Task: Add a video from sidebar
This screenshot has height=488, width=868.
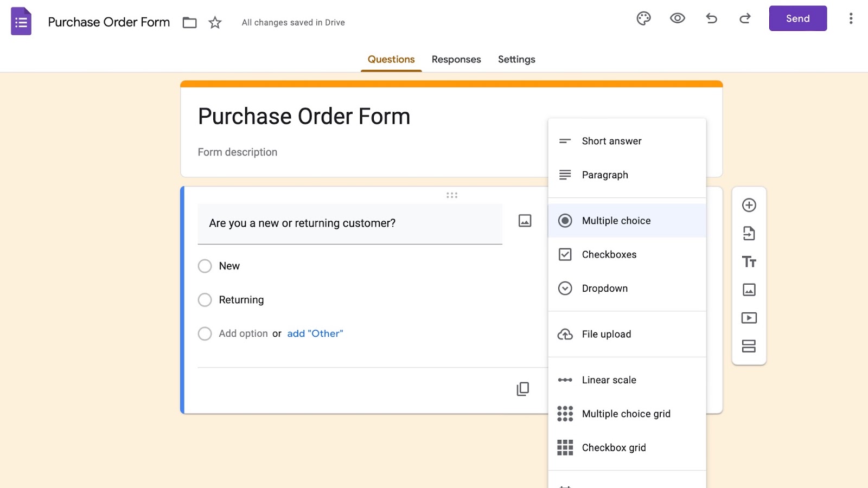Action: point(749,318)
